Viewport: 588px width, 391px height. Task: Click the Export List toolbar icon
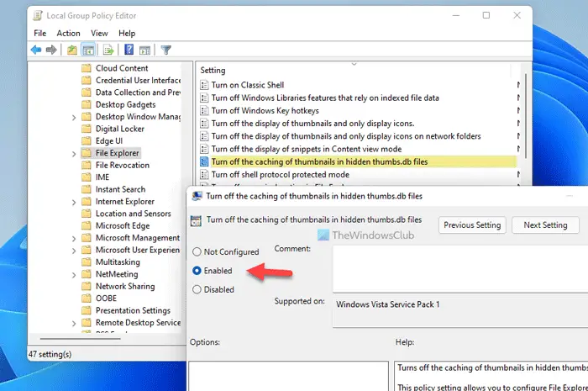click(108, 50)
